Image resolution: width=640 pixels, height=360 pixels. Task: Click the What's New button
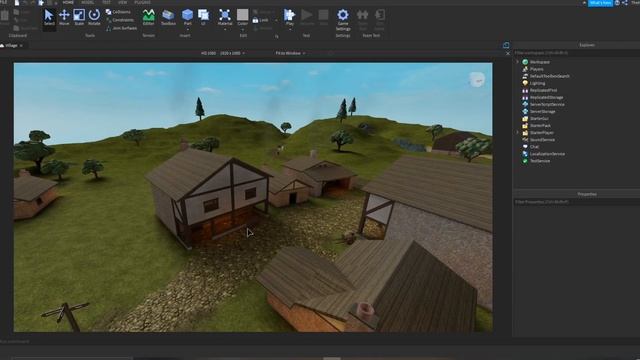pyautogui.click(x=600, y=3)
